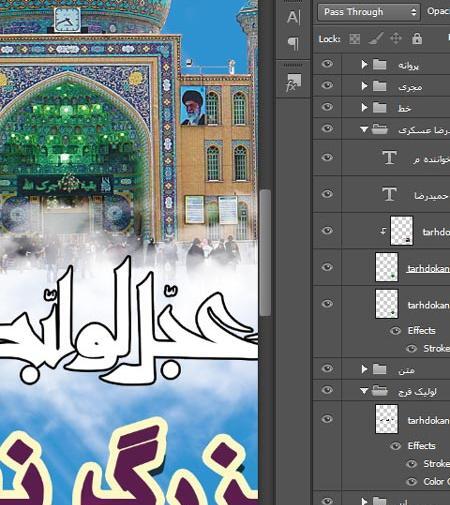Hide the underlined tarhdokan layer

327,267
